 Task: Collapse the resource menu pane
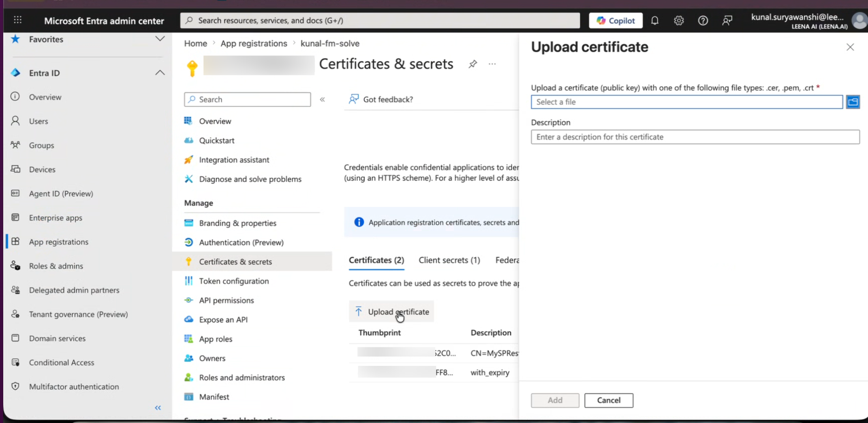pyautogui.click(x=322, y=99)
